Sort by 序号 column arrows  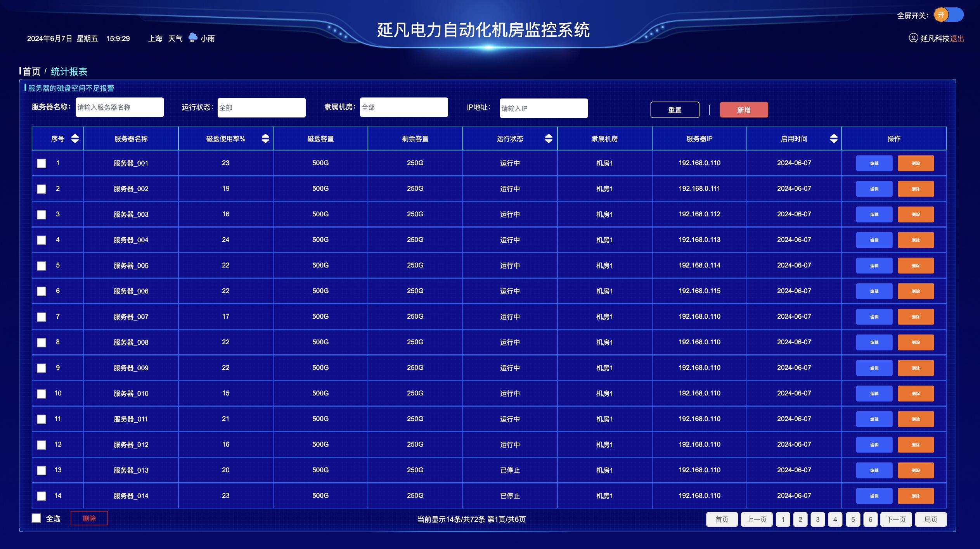click(x=75, y=138)
